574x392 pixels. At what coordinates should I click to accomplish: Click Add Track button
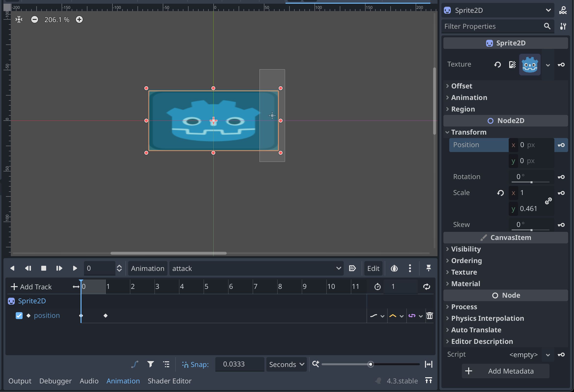pyautogui.click(x=31, y=287)
